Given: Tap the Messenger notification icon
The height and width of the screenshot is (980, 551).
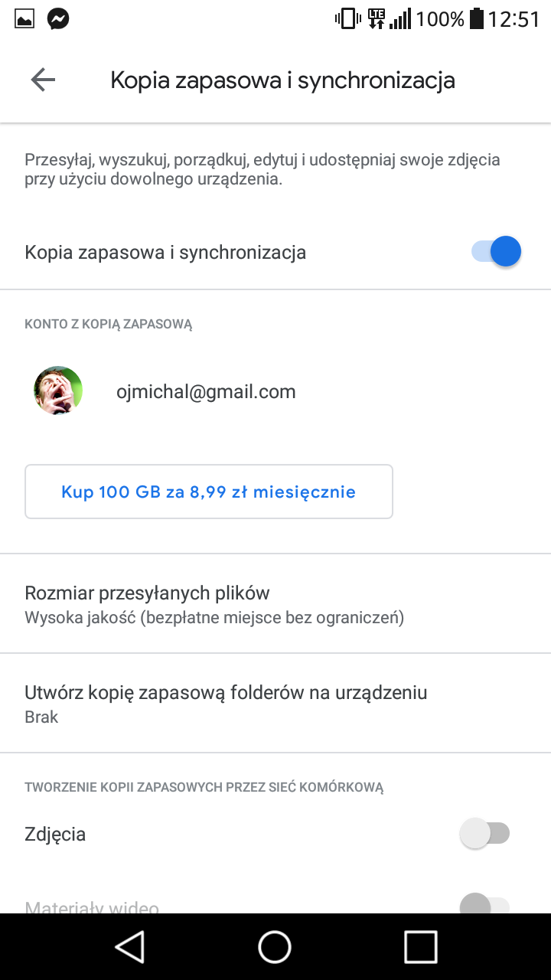Looking at the screenshot, I should tap(58, 19).
